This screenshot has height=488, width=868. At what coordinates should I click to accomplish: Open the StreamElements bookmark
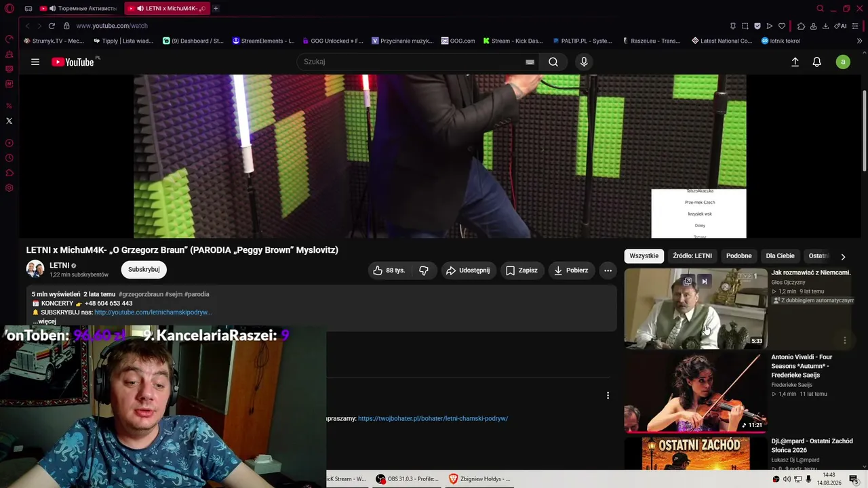pos(263,41)
